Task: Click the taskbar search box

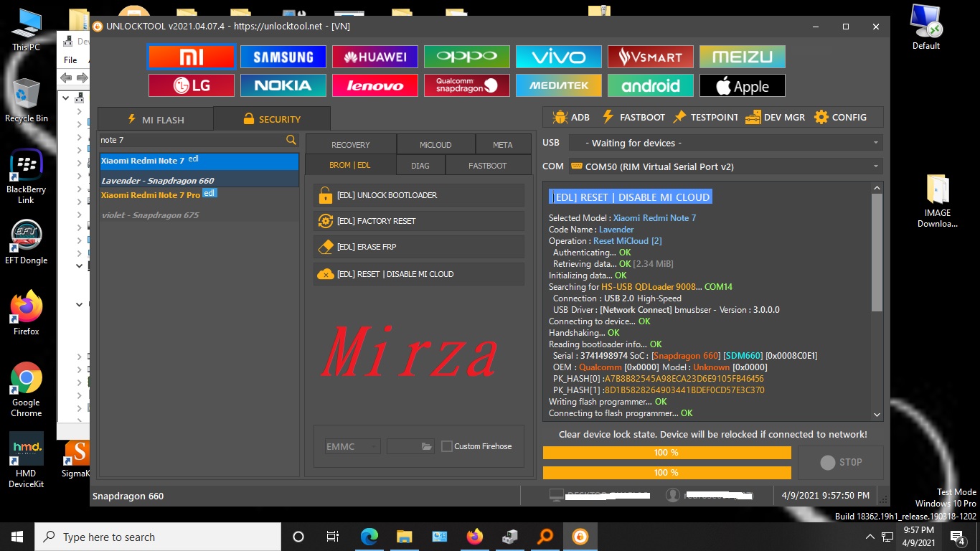Action: click(x=158, y=537)
